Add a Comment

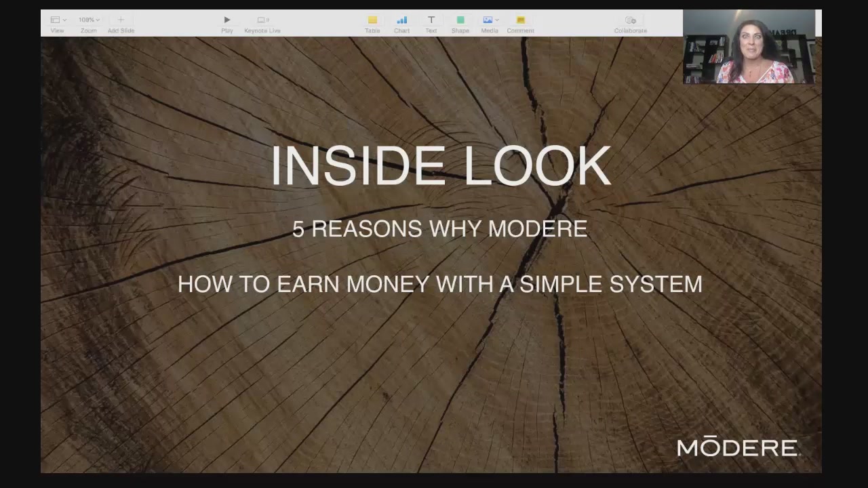[520, 24]
